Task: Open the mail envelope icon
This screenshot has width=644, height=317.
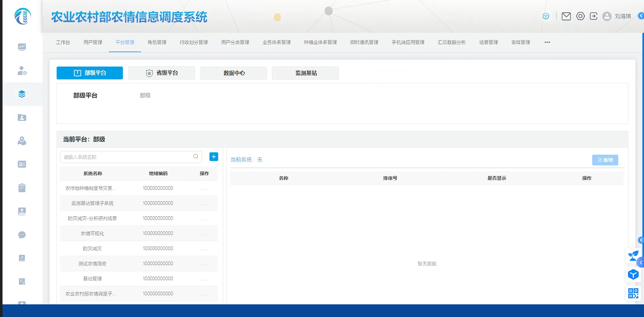Action: pyautogui.click(x=566, y=16)
